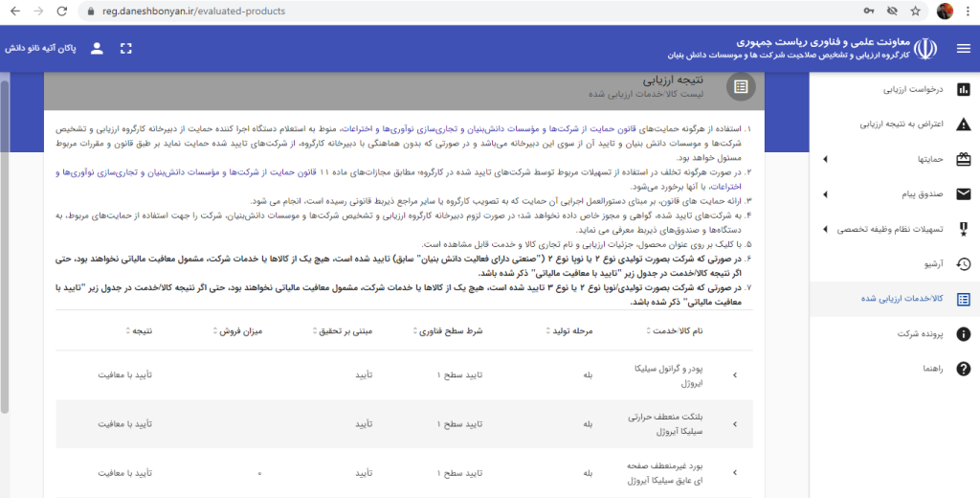Click the warning triangle icon for اعتراض

(963, 124)
